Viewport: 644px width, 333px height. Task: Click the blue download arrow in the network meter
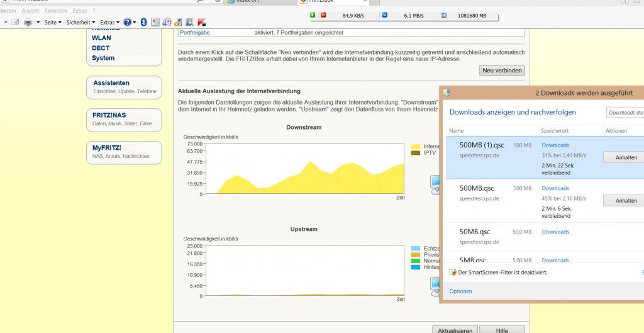pyautogui.click(x=385, y=15)
